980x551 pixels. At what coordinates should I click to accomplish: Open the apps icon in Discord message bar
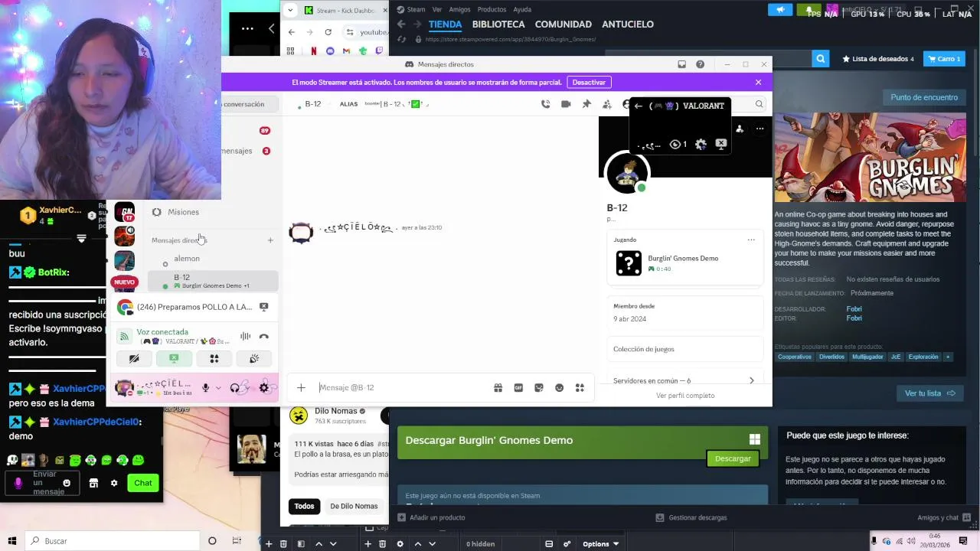click(580, 387)
